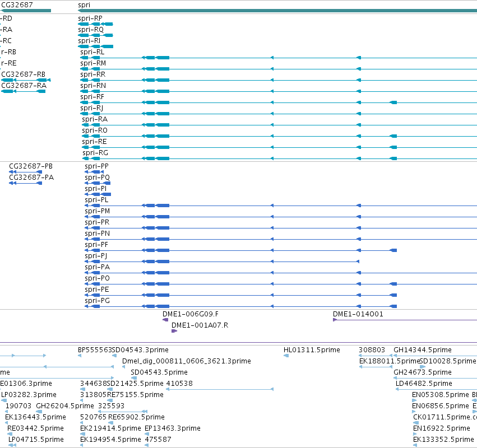Click the DME1-001A07.R feature label
The height and width of the screenshot is (448, 477).
200,325
